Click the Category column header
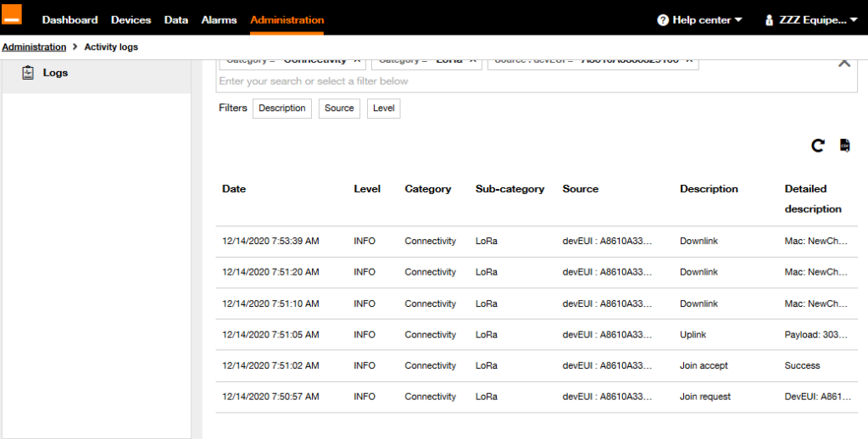 click(x=428, y=189)
